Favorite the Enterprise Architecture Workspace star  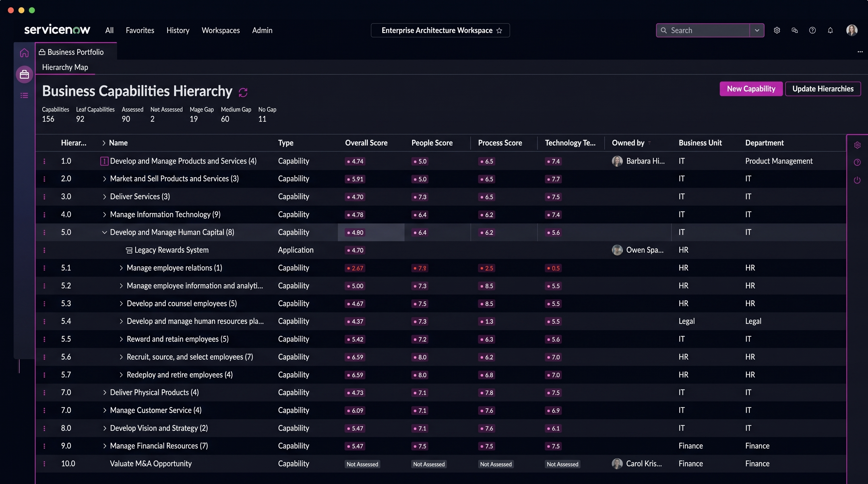click(x=499, y=31)
